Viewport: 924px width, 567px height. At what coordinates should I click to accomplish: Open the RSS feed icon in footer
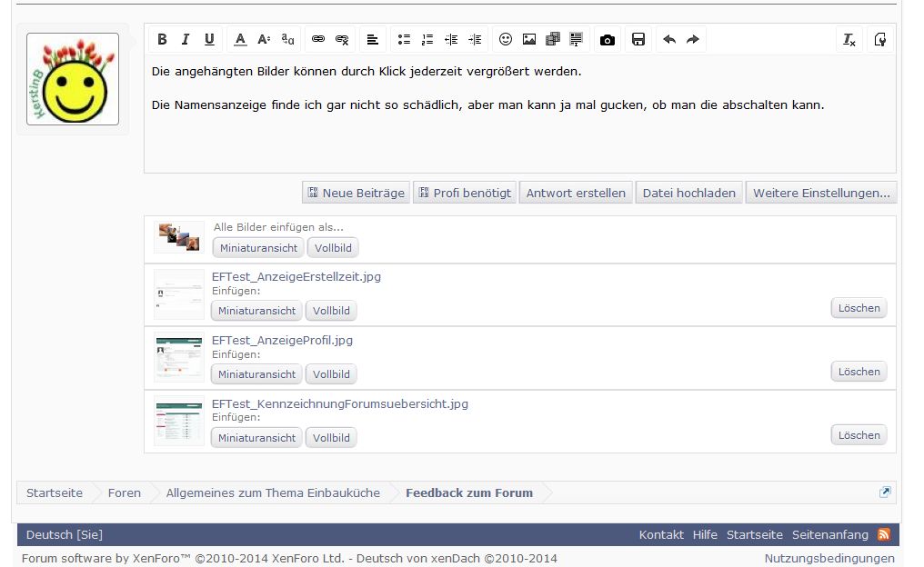click(x=884, y=534)
